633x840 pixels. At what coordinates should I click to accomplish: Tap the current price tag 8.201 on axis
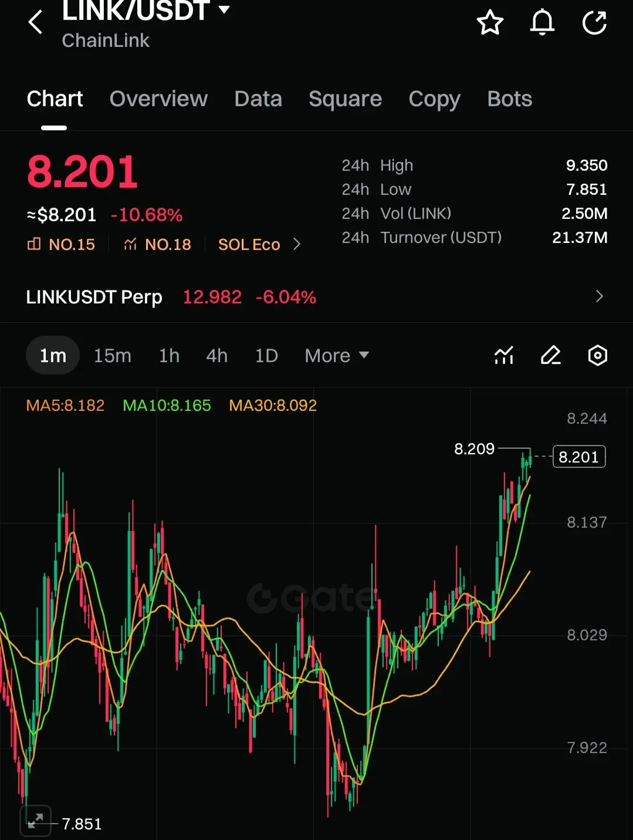(x=579, y=457)
